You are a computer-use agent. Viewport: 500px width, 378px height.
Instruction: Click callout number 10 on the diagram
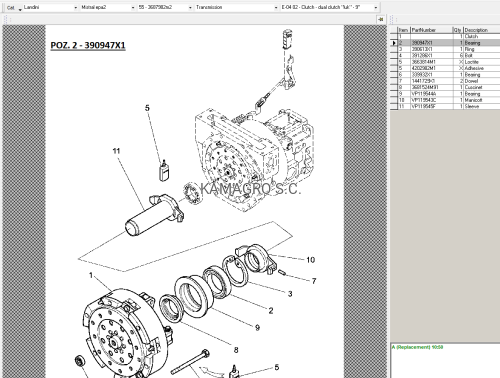(x=310, y=260)
